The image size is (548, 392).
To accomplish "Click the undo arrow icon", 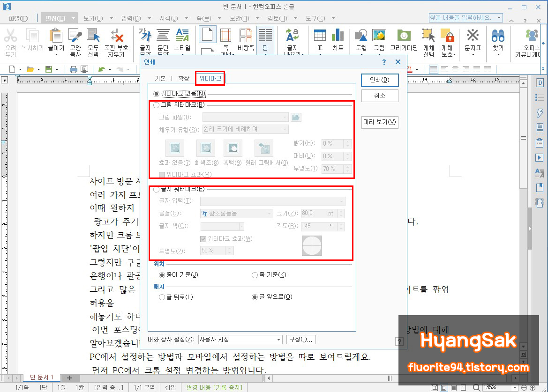I will [102, 69].
